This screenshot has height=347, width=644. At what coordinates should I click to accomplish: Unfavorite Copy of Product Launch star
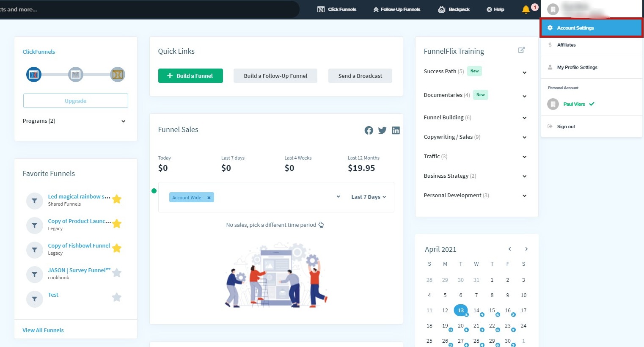117,223
